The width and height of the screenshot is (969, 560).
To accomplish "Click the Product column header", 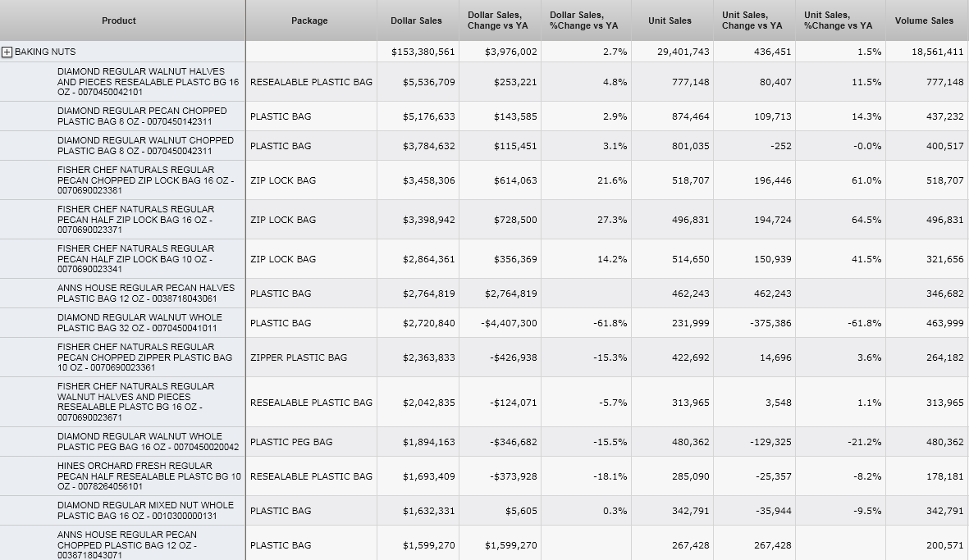I will point(119,20).
